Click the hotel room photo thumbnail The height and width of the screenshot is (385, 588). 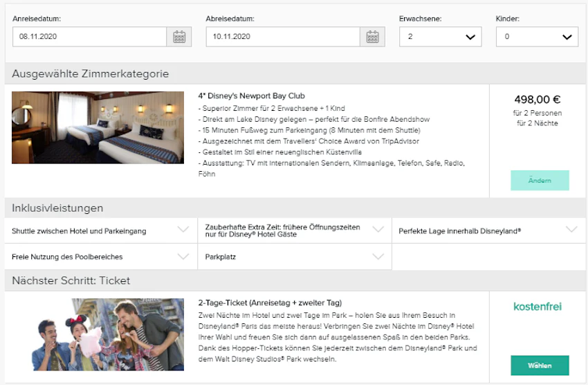(x=98, y=127)
